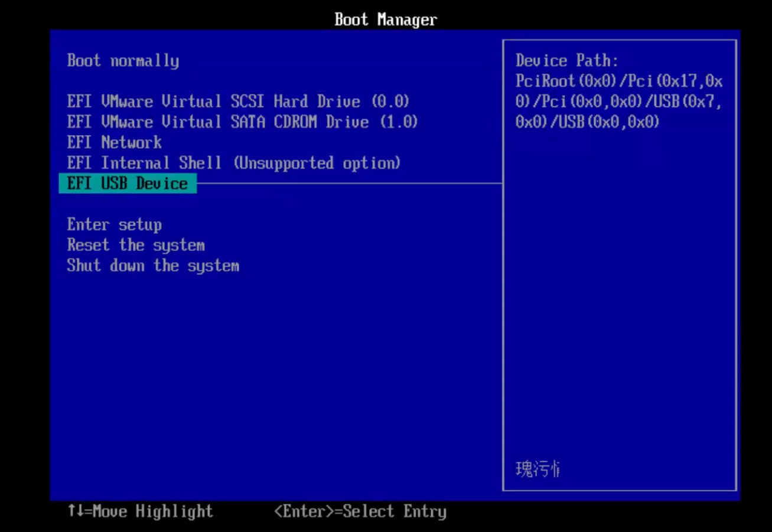772x532 pixels.
Task: Click Shut down the system
Action: point(153,266)
